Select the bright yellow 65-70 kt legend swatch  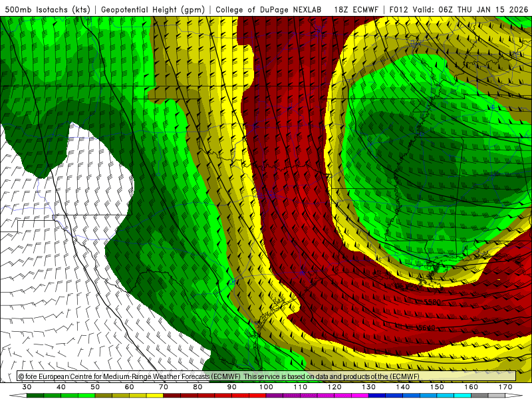tap(155, 396)
